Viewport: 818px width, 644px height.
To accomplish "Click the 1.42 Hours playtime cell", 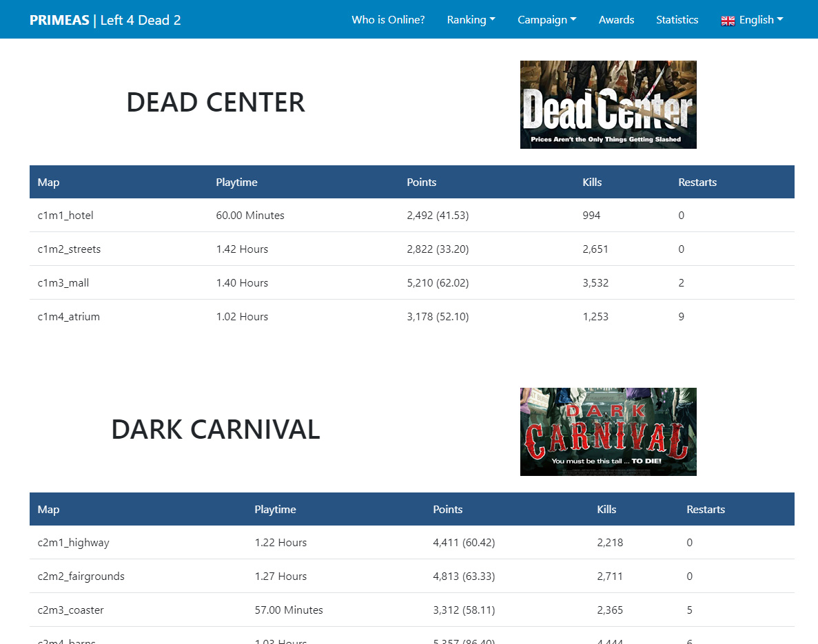I will point(242,249).
